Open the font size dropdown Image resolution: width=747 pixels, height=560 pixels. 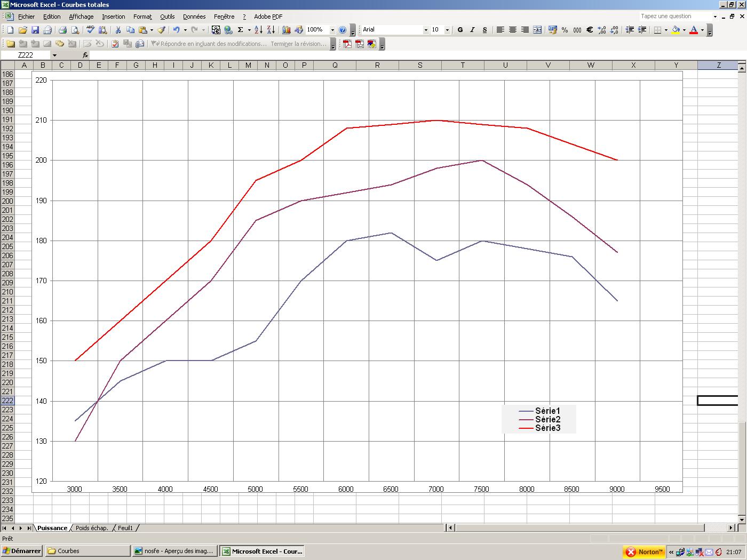point(447,30)
